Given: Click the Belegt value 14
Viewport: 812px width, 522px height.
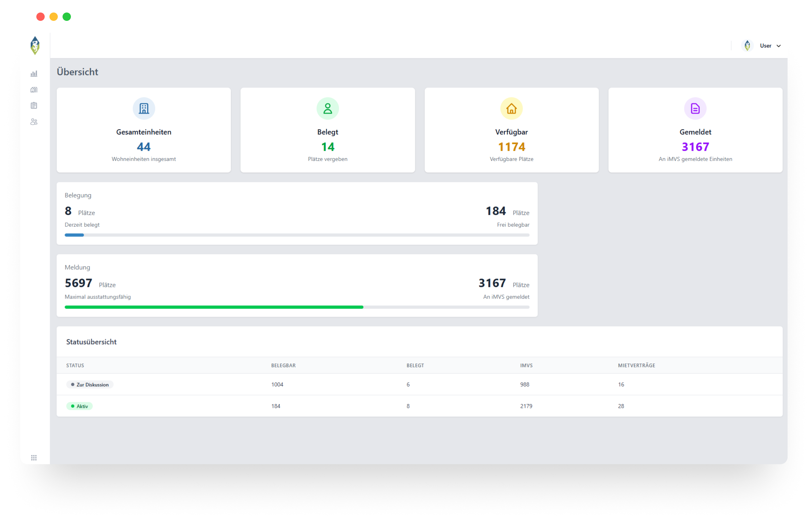Looking at the screenshot, I should (327, 147).
